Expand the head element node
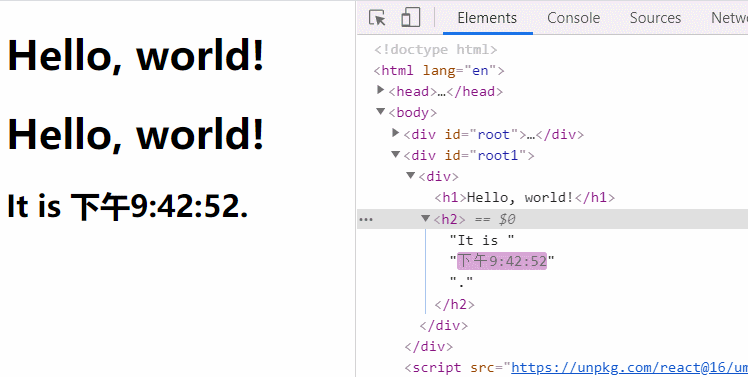748x377 pixels. click(x=381, y=90)
